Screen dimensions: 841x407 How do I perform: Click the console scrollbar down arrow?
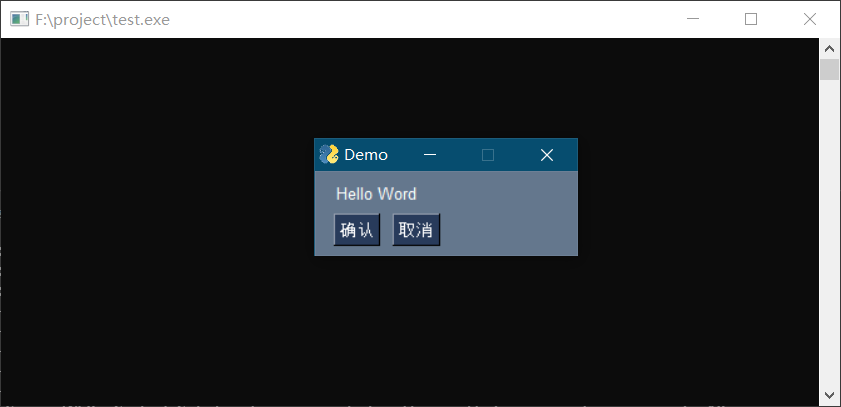[829, 395]
